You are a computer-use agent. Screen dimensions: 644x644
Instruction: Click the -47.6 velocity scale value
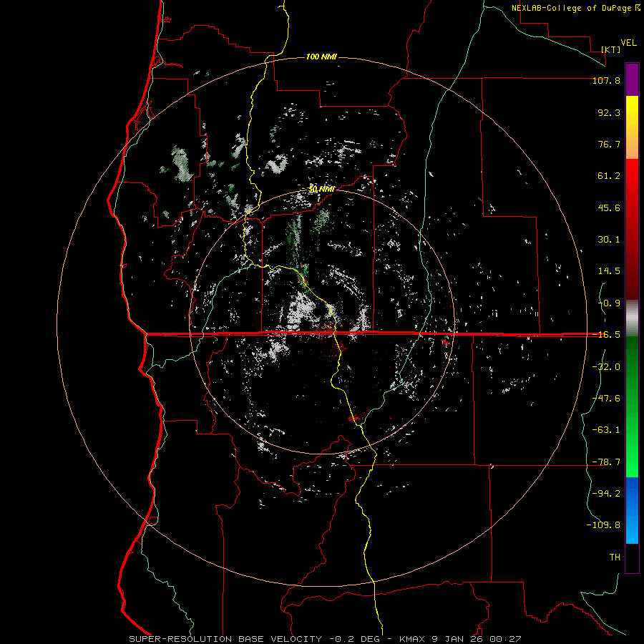click(606, 399)
